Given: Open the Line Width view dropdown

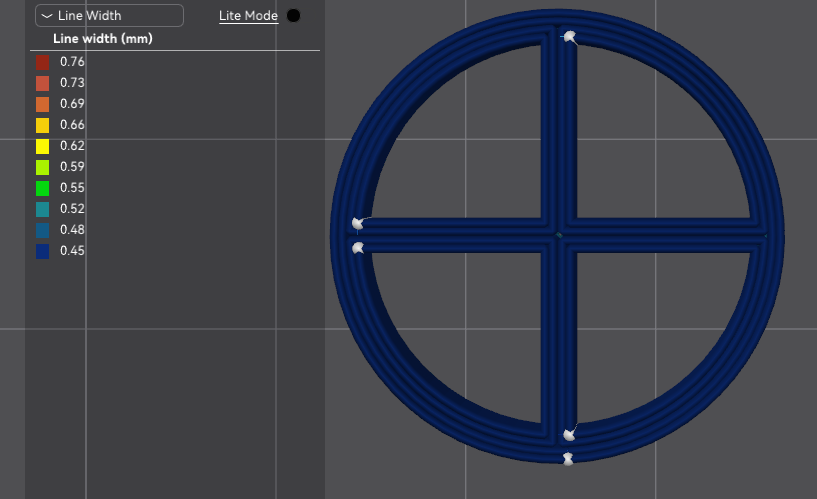Looking at the screenshot, I should click(109, 15).
